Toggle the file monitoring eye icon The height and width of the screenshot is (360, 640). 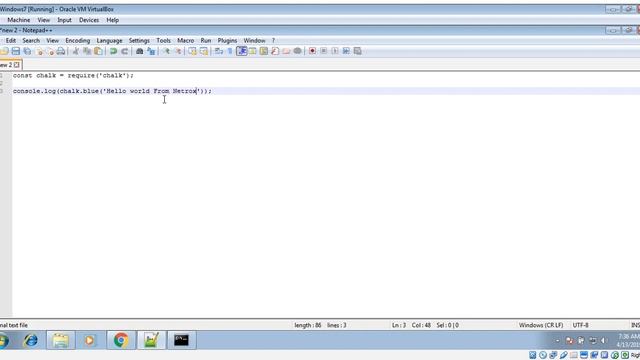tap(298, 51)
